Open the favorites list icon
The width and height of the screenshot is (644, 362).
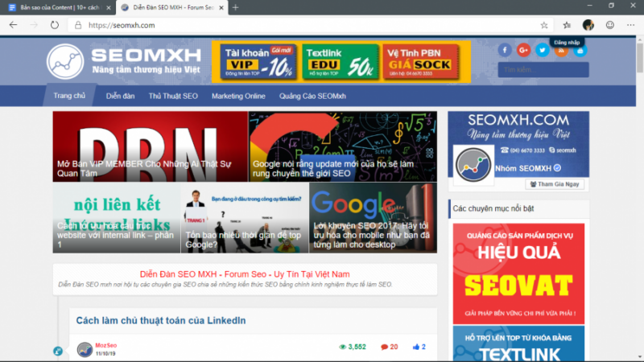[567, 25]
